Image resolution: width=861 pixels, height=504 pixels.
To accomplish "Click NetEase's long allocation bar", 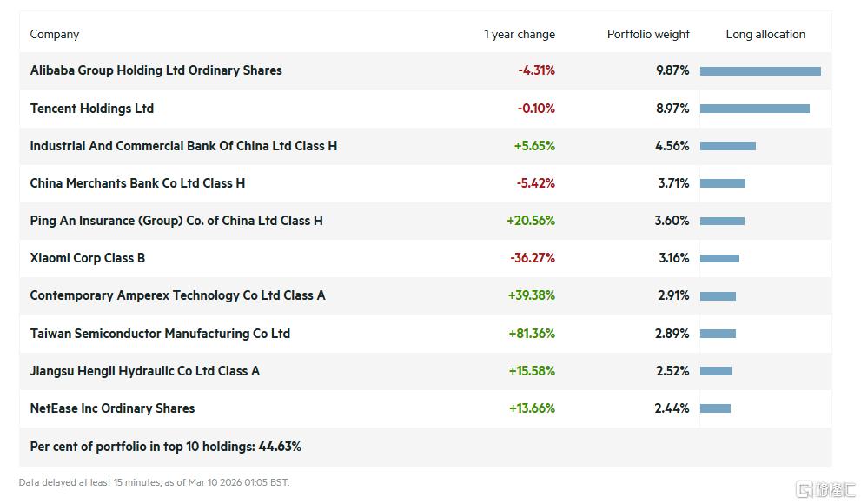I will point(715,408).
